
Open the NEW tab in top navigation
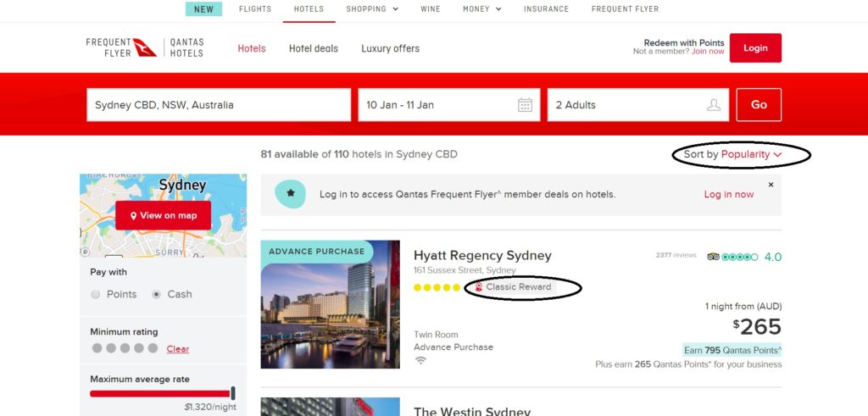(203, 8)
